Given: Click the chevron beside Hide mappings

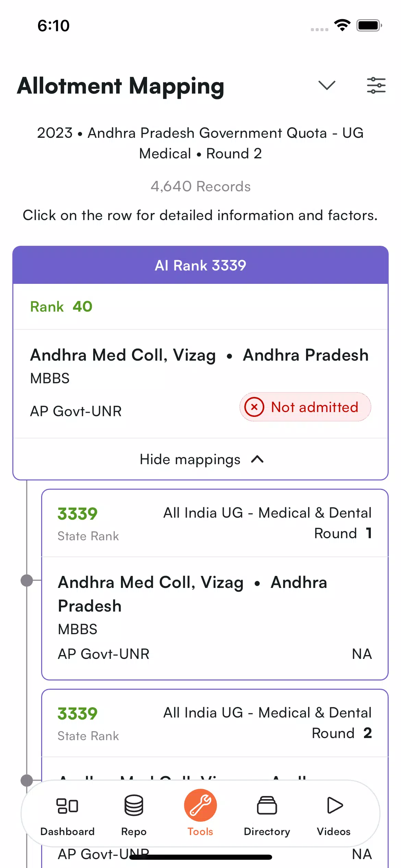Looking at the screenshot, I should 257,459.
